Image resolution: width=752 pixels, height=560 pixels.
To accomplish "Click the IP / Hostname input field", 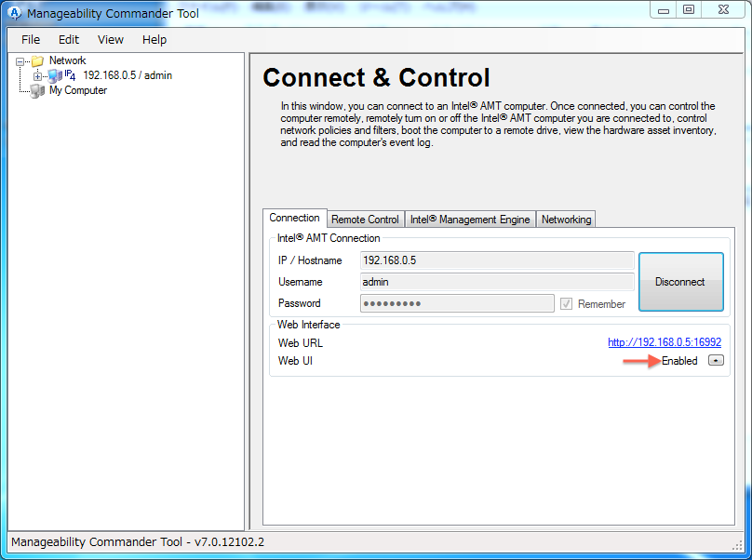I will tap(497, 260).
